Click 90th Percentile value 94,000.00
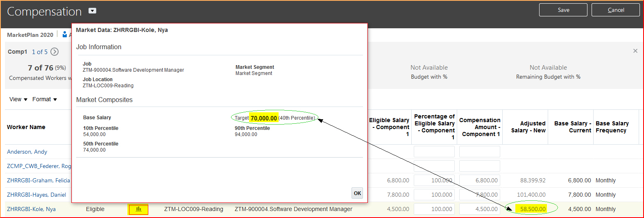The width and height of the screenshot is (644, 218). coord(246,134)
